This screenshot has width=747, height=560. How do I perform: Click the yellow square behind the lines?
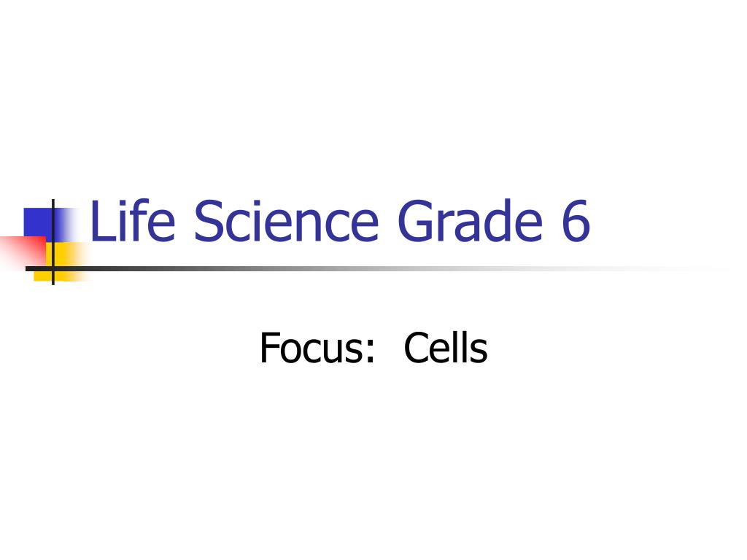(x=62, y=261)
